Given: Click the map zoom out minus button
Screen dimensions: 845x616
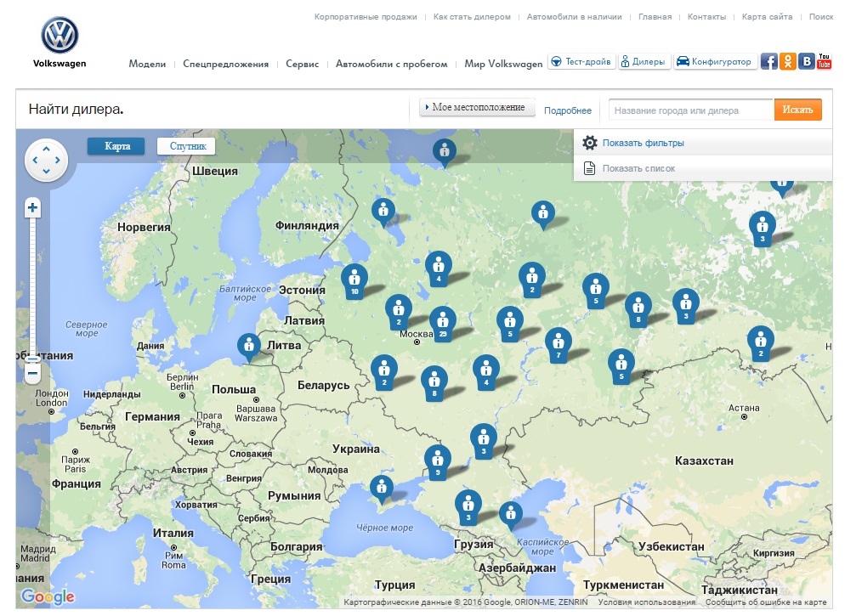Looking at the screenshot, I should (x=32, y=372).
